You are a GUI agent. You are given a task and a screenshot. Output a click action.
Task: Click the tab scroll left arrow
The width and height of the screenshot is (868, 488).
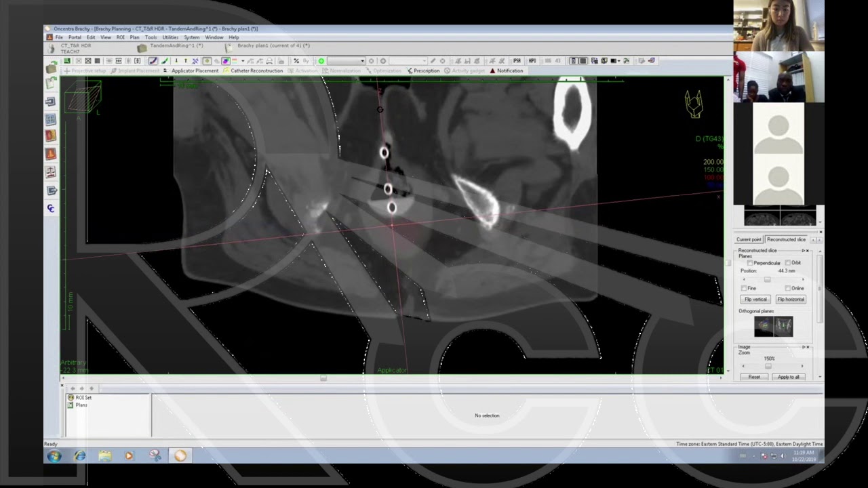812,239
